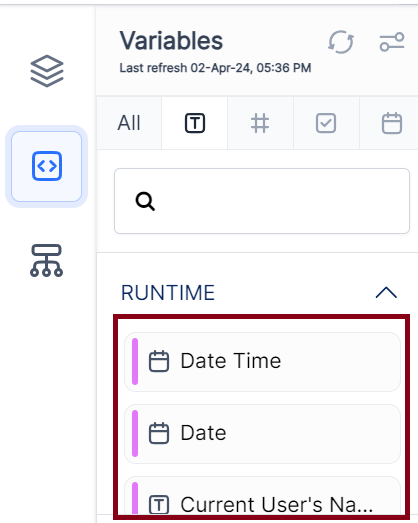418x523 pixels.
Task: Filter variables by date type tab
Action: click(x=392, y=123)
